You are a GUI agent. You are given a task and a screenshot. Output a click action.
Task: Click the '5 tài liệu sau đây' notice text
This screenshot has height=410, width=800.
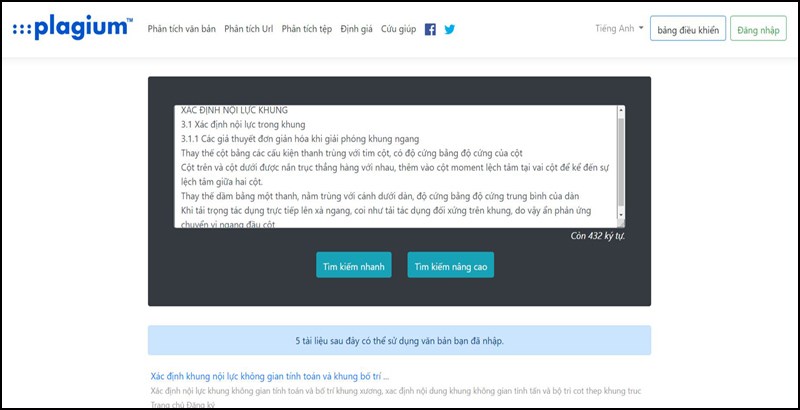(x=399, y=341)
